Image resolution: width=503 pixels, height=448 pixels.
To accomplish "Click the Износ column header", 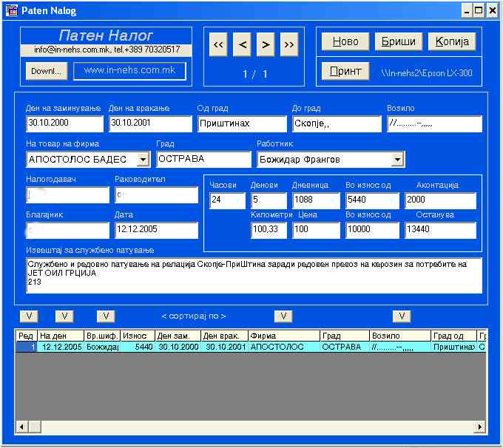I will pyautogui.click(x=138, y=336).
